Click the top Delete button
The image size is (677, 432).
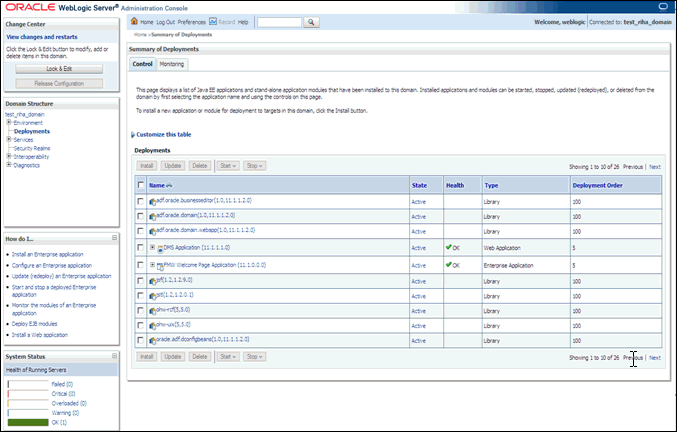point(199,166)
